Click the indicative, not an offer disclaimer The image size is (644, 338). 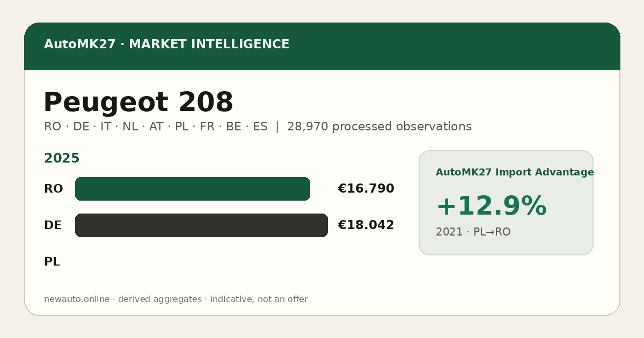(x=259, y=299)
